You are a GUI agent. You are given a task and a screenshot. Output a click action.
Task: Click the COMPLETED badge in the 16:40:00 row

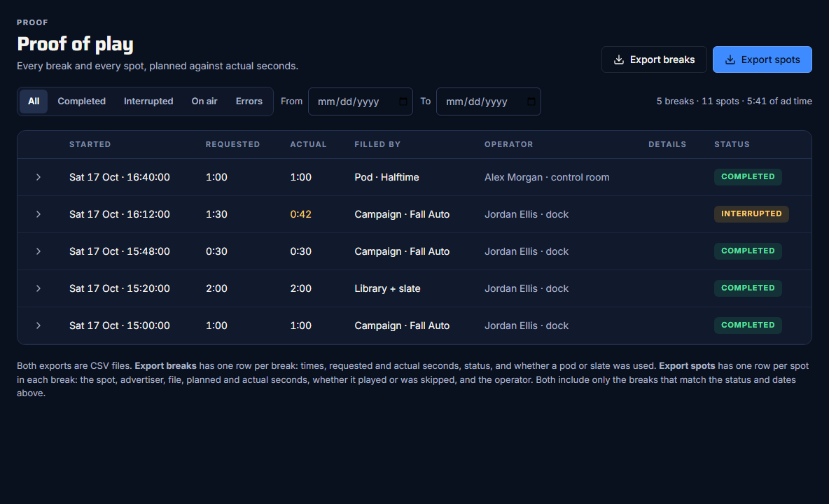748,177
